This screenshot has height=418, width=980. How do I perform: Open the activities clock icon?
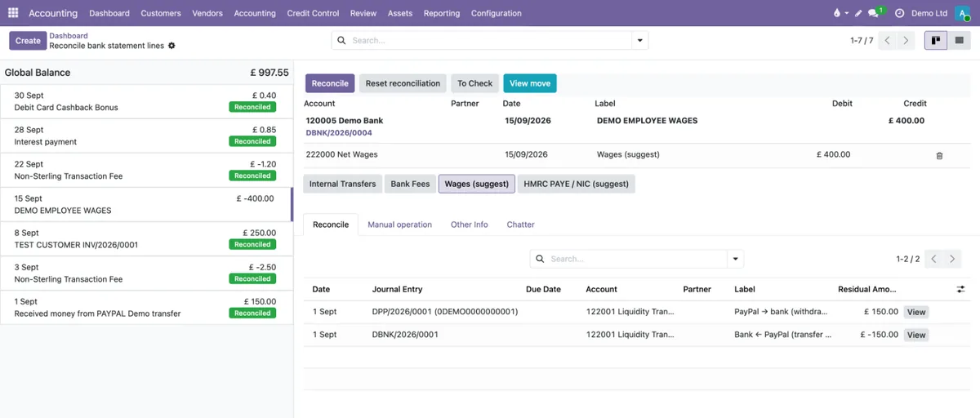tap(899, 13)
